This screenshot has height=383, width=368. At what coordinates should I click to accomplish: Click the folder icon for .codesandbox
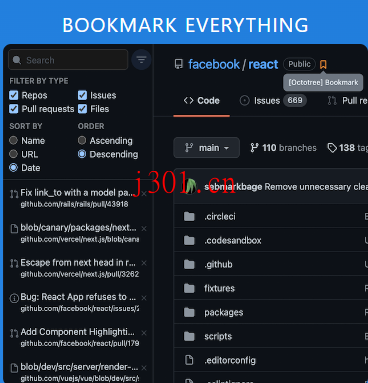[x=189, y=240]
